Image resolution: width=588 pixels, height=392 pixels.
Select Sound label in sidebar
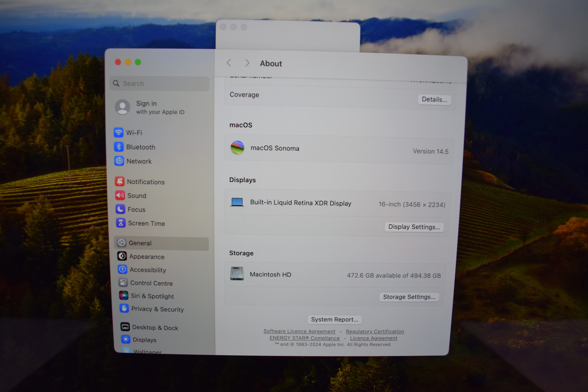click(137, 196)
